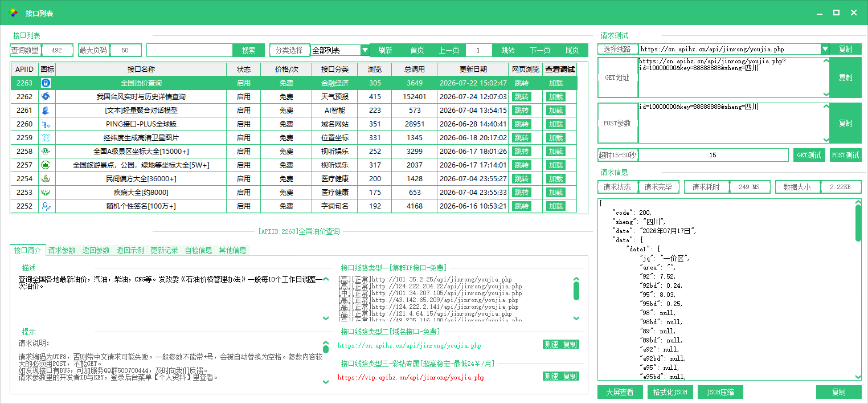Open the 其他信息 tab
The height and width of the screenshot is (404, 868).
pos(233,250)
